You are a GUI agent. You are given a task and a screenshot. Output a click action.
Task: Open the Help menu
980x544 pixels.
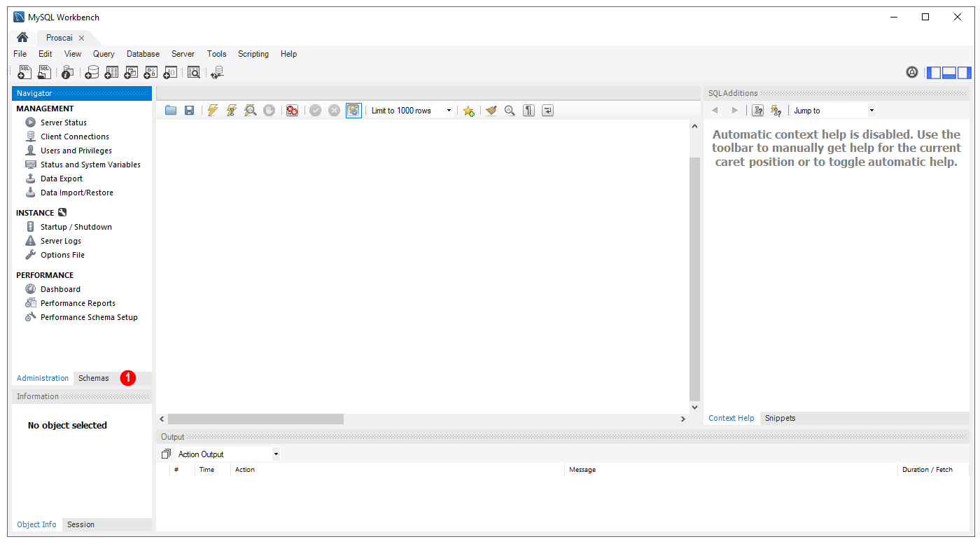click(x=289, y=54)
